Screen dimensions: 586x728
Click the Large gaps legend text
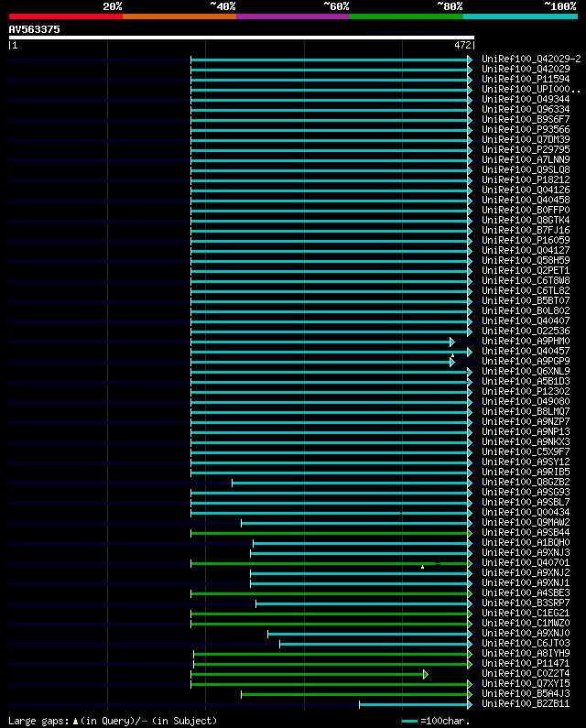[113, 721]
